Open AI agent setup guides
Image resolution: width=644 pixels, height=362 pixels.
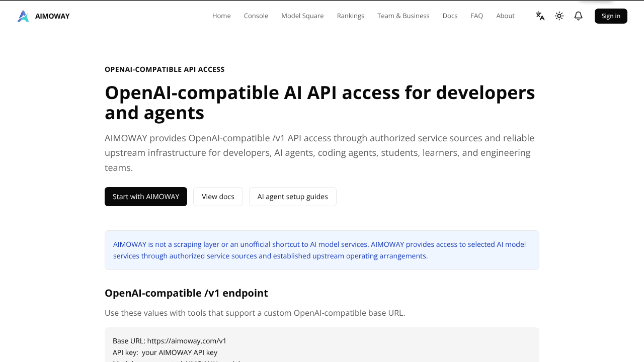coord(293,197)
